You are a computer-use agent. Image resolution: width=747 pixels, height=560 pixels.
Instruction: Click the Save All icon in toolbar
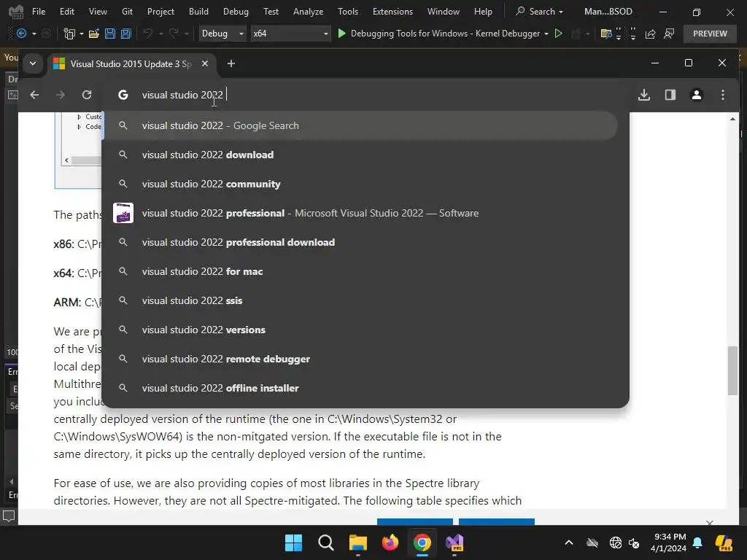coord(125,34)
